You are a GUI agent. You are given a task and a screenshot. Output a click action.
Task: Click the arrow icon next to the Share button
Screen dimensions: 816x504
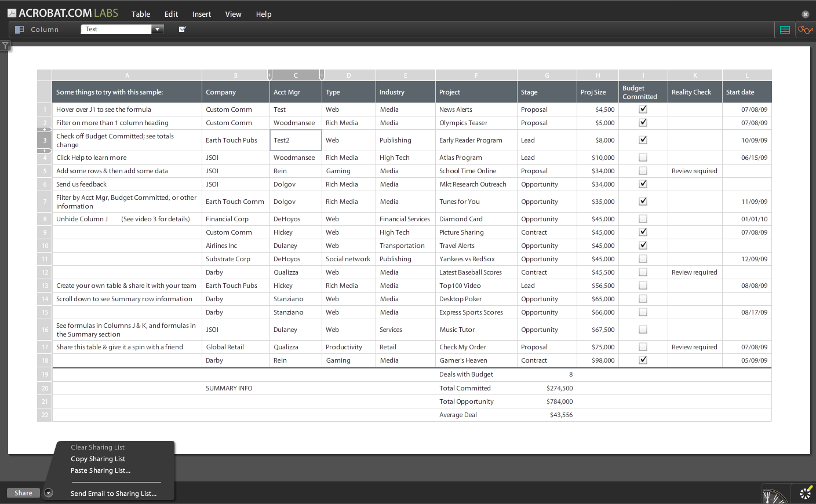48,493
